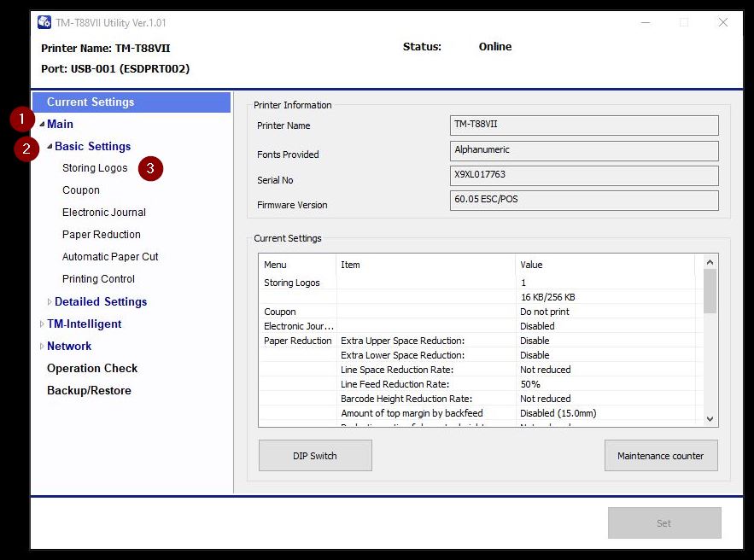Expand the Network arrow
Image resolution: width=754 pixels, height=560 pixels.
(42, 346)
